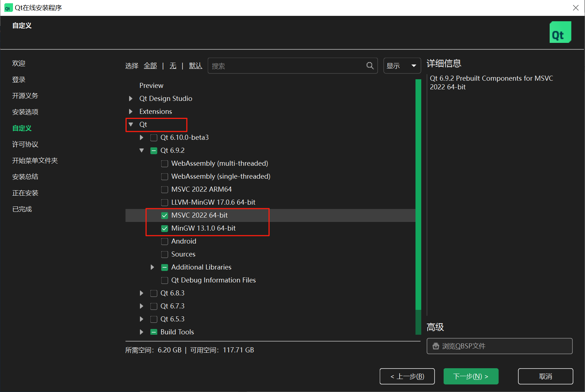Click the Qt installer title bar icon

(8, 8)
